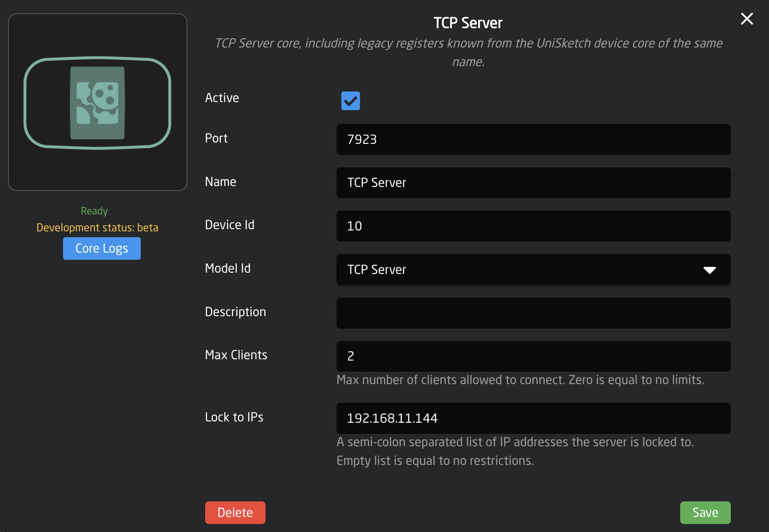
Task: Focus the Device Id field
Action: point(533,226)
